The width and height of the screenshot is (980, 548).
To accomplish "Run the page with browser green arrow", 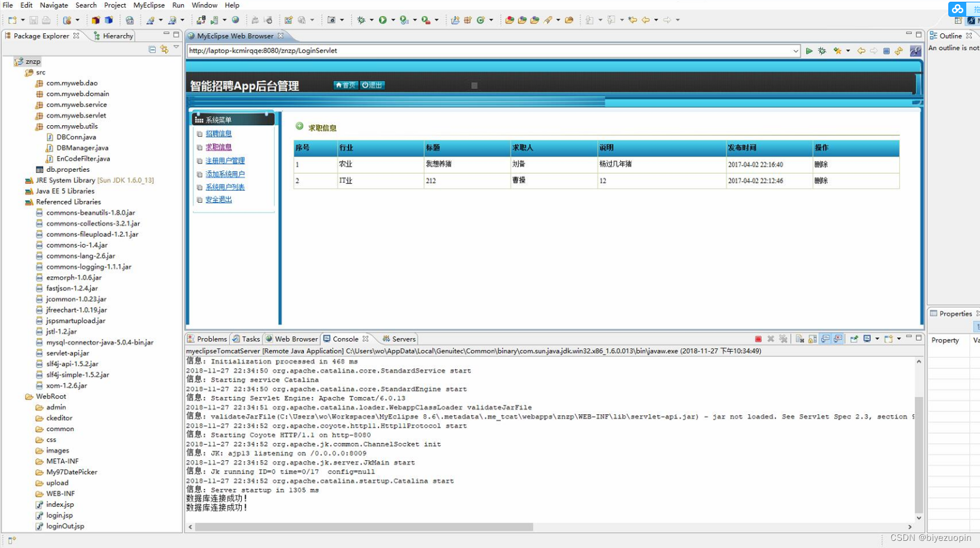I will [x=809, y=51].
